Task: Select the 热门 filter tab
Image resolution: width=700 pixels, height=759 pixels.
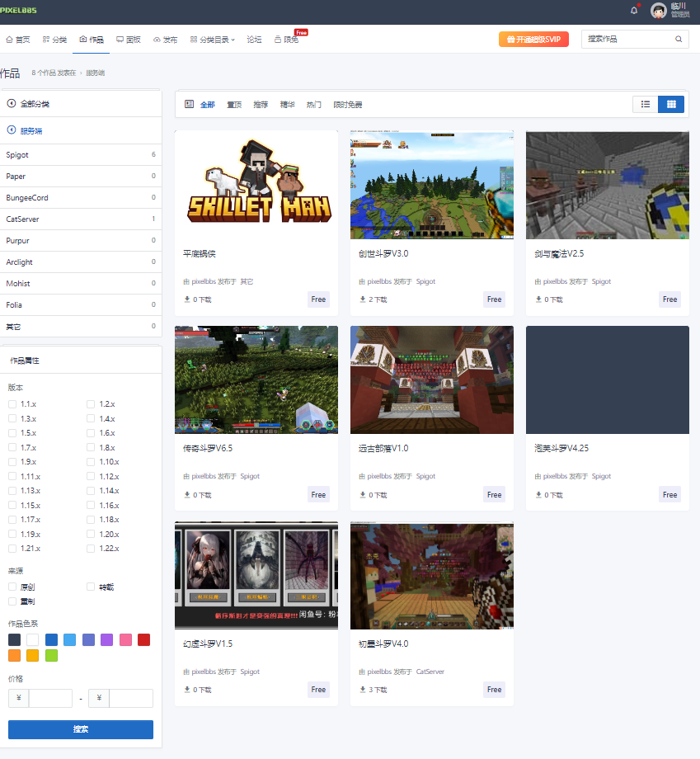Action: click(314, 105)
